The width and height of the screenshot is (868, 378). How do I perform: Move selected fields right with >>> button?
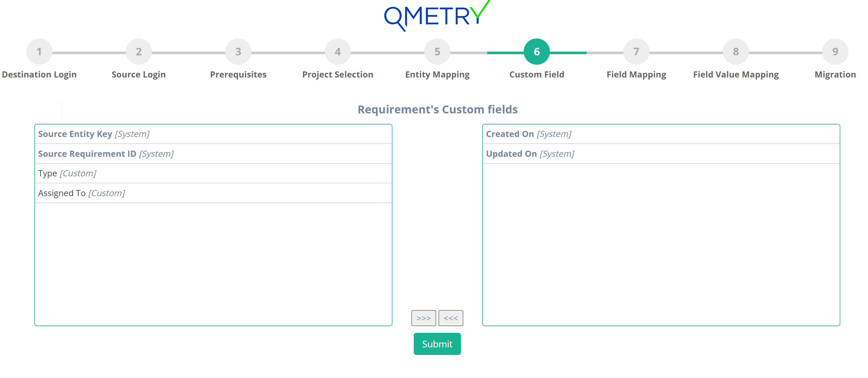[x=424, y=318]
